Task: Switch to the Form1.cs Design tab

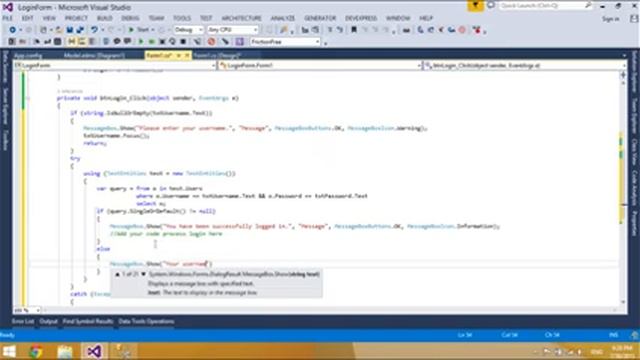Action: tap(217, 55)
